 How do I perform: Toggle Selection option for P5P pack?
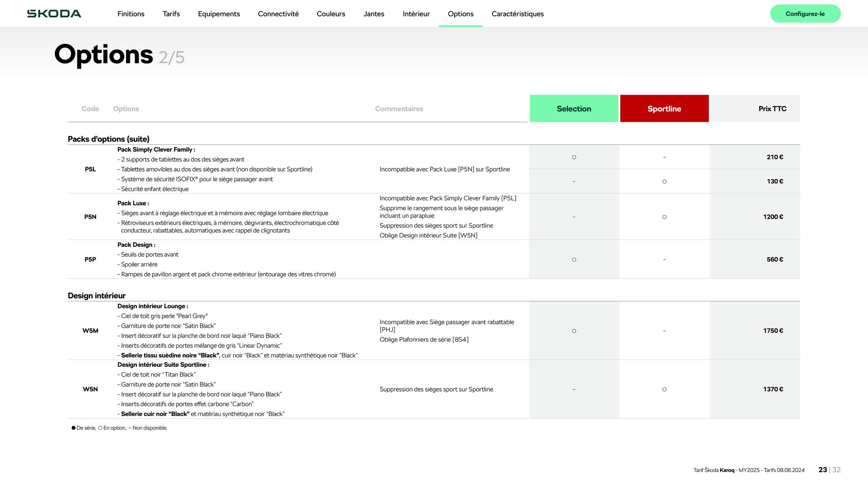point(574,259)
